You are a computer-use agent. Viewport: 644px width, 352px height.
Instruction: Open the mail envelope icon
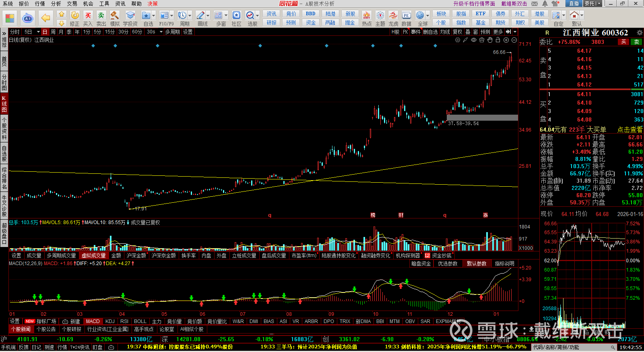(535, 4)
